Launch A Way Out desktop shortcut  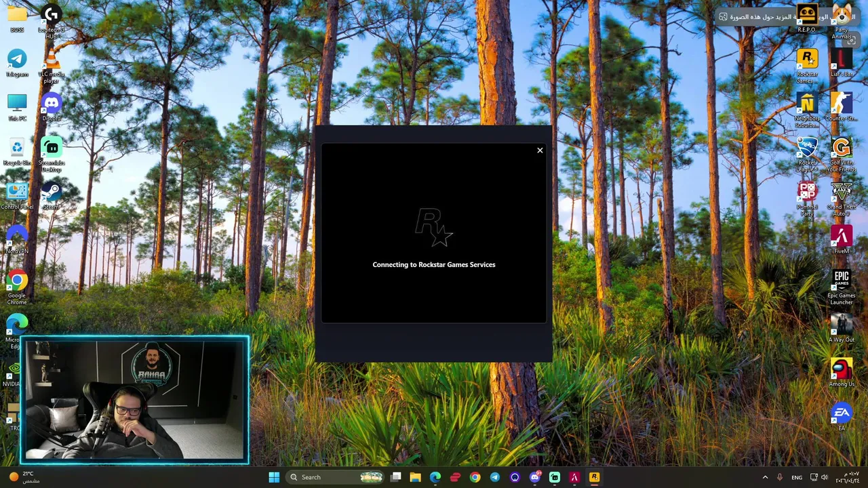pyautogui.click(x=842, y=329)
